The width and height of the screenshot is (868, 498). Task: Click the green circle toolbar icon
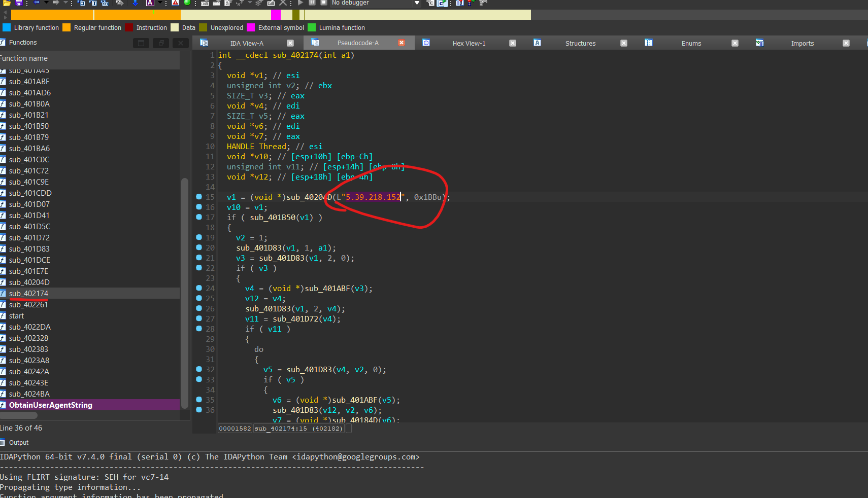coord(187,3)
